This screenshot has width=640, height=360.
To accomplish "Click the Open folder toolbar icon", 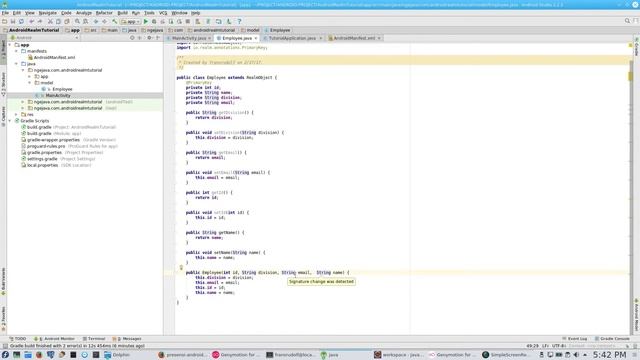I will [4, 21].
